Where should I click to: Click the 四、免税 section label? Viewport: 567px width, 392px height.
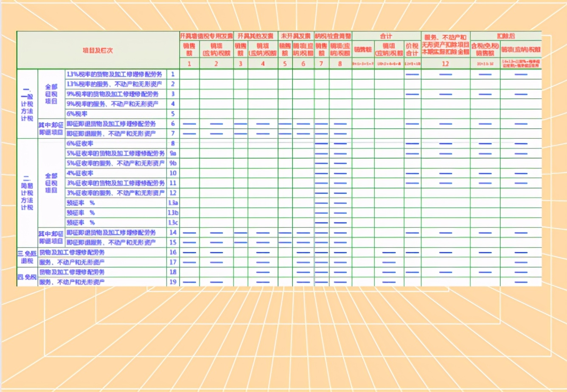point(27,277)
